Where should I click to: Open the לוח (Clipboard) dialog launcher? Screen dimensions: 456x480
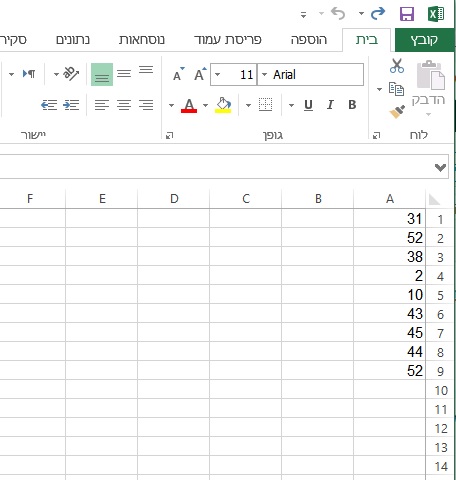tap(376, 135)
